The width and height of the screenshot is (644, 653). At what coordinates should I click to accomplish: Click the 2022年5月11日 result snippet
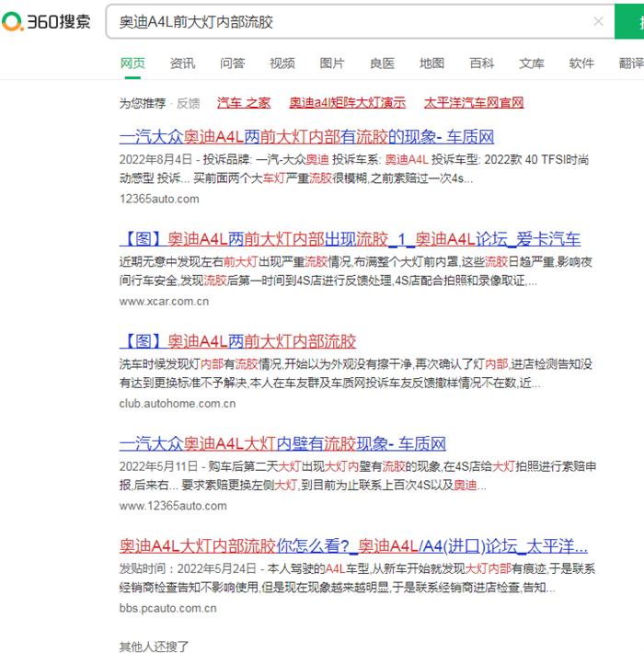click(357, 475)
